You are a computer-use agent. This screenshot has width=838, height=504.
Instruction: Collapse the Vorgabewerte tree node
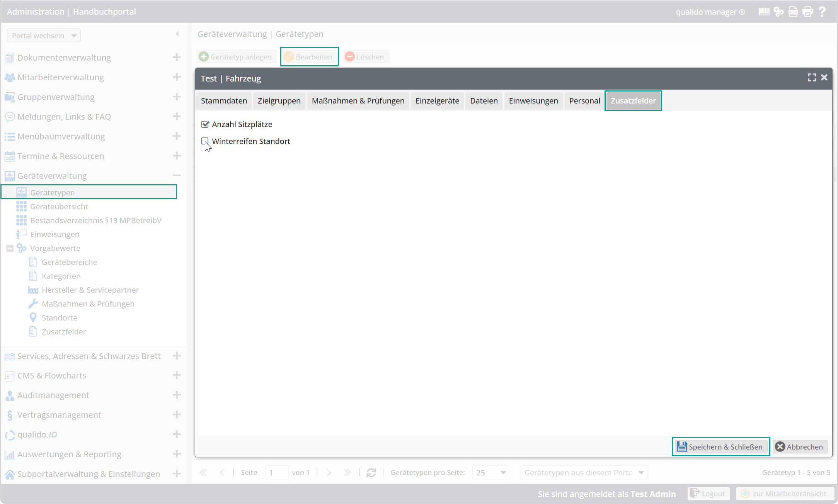point(10,248)
